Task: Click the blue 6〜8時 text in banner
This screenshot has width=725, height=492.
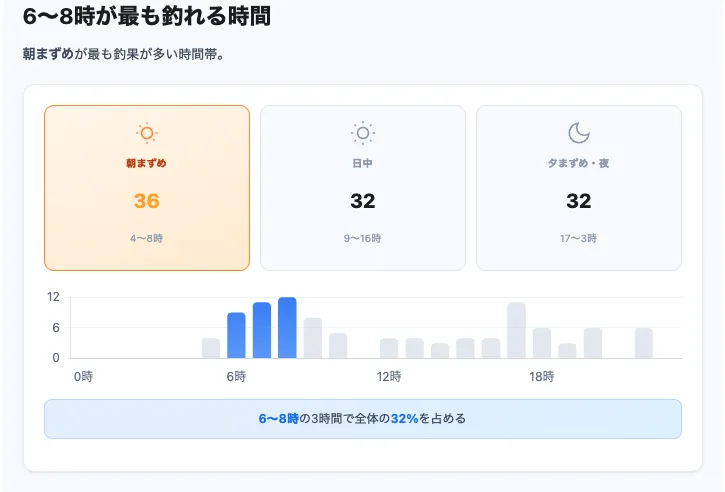Action: tap(279, 419)
